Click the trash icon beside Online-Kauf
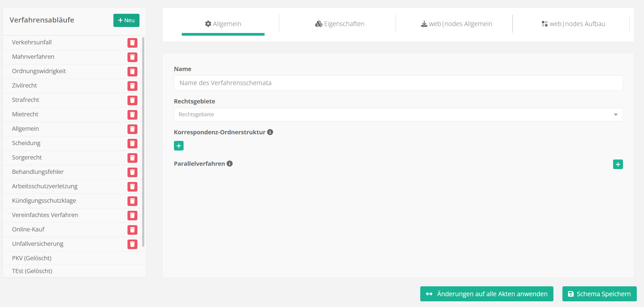This screenshot has height=307, width=644. tap(132, 230)
